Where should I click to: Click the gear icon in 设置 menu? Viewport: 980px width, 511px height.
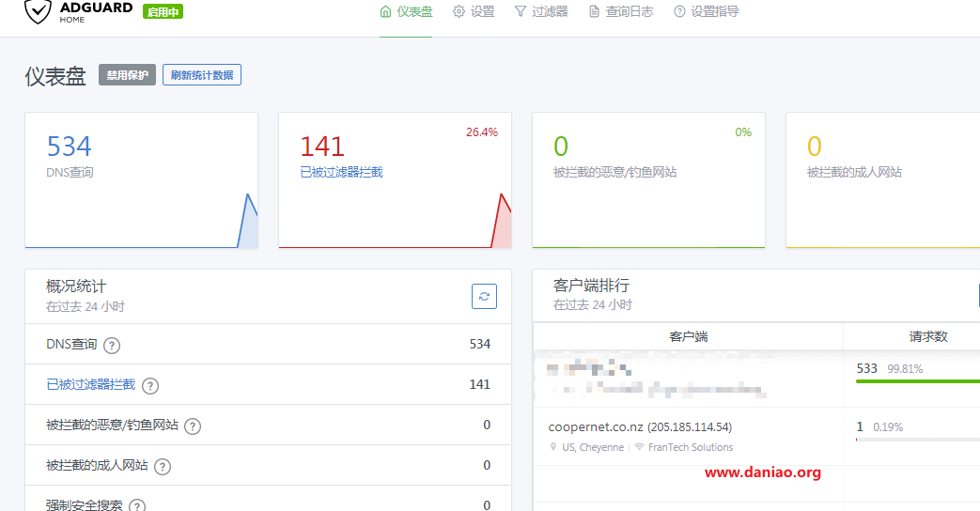click(x=459, y=12)
